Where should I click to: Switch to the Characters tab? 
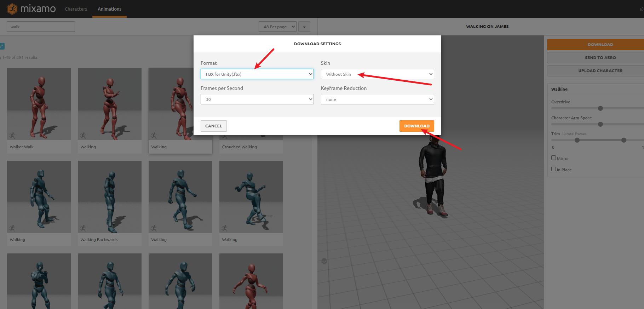tap(76, 9)
